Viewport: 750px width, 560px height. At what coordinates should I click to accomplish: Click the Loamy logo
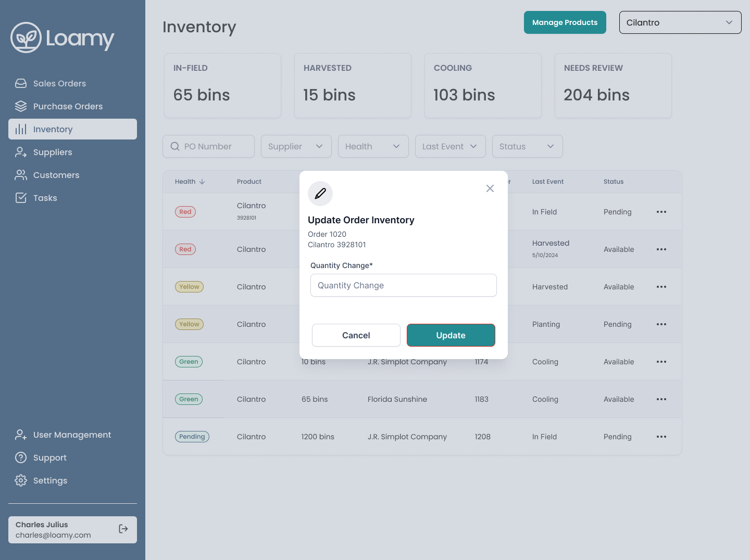pyautogui.click(x=63, y=37)
